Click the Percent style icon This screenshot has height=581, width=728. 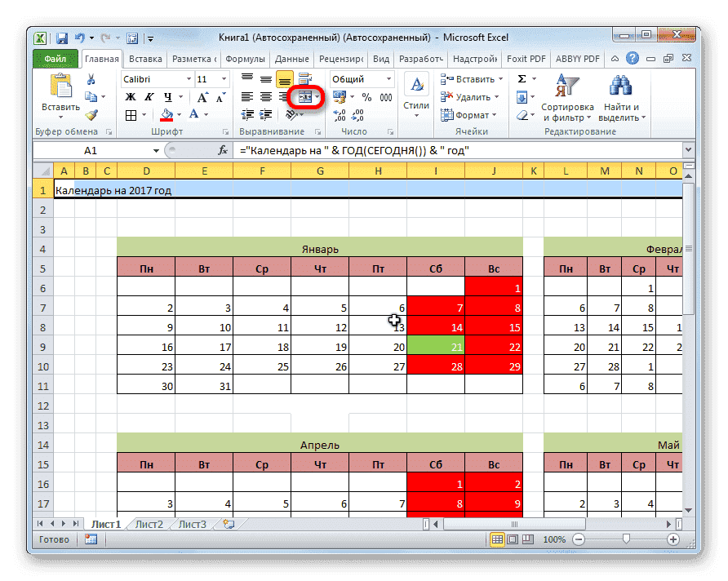click(x=369, y=96)
